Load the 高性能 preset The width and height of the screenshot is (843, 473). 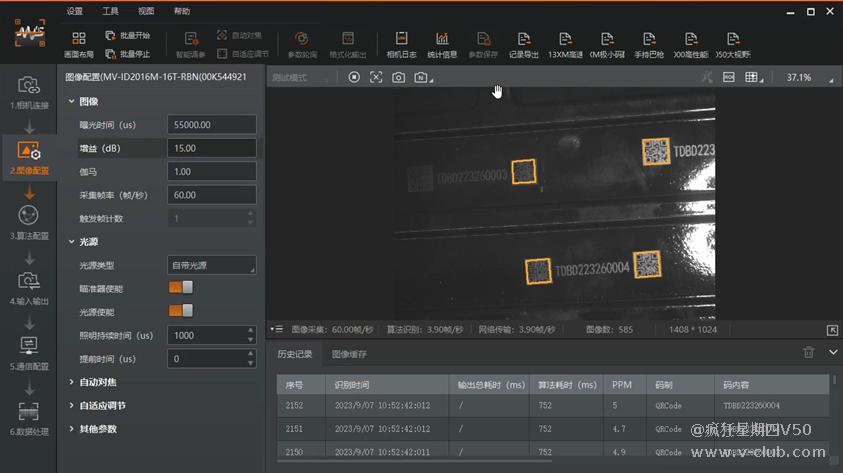691,44
